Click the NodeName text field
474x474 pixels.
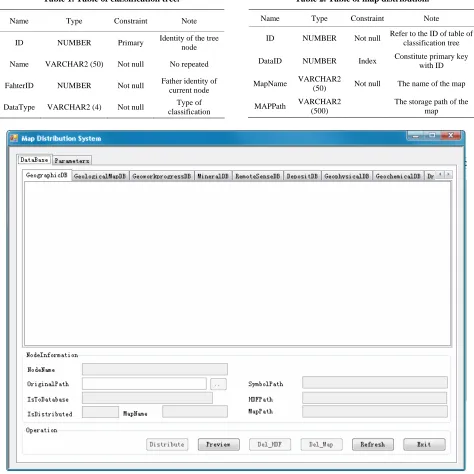(x=155, y=369)
